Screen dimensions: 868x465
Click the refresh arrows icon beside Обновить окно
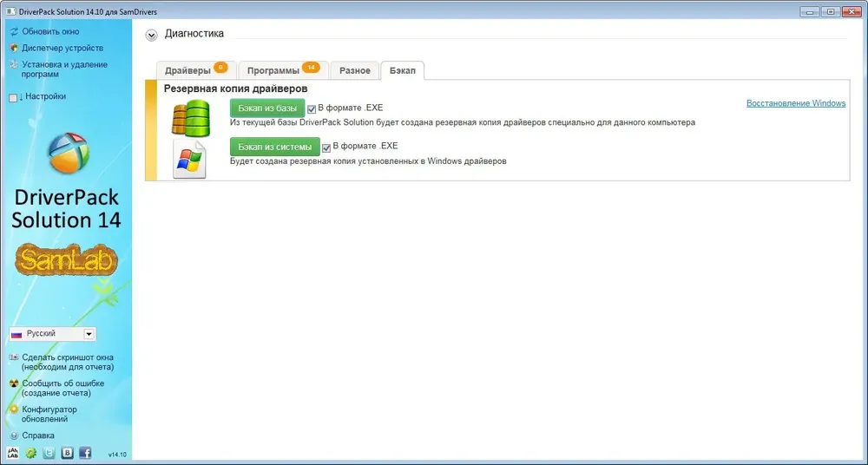(x=14, y=31)
